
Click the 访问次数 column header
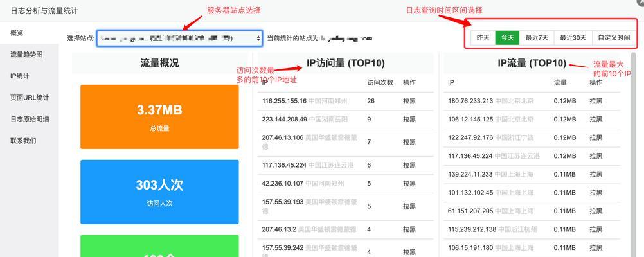tap(380, 82)
